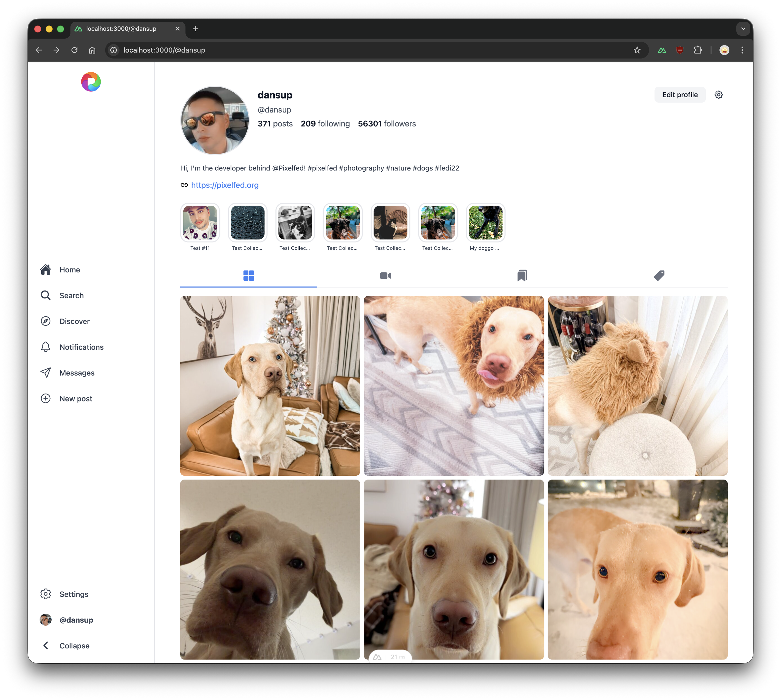Show the grid posts tab
This screenshot has height=700, width=781.
pyautogui.click(x=249, y=275)
